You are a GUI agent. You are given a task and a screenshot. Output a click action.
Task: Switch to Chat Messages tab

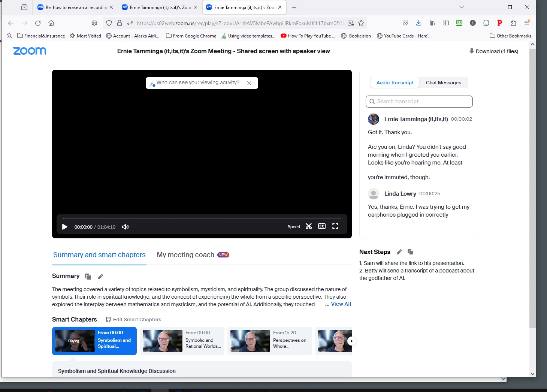click(x=444, y=82)
